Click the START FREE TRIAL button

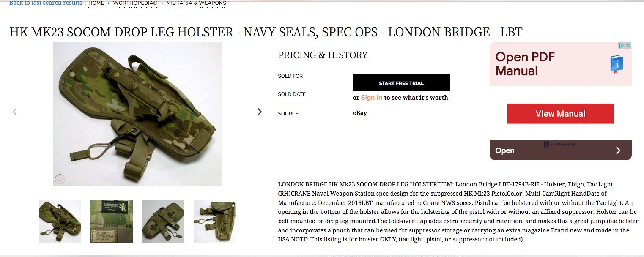[401, 82]
